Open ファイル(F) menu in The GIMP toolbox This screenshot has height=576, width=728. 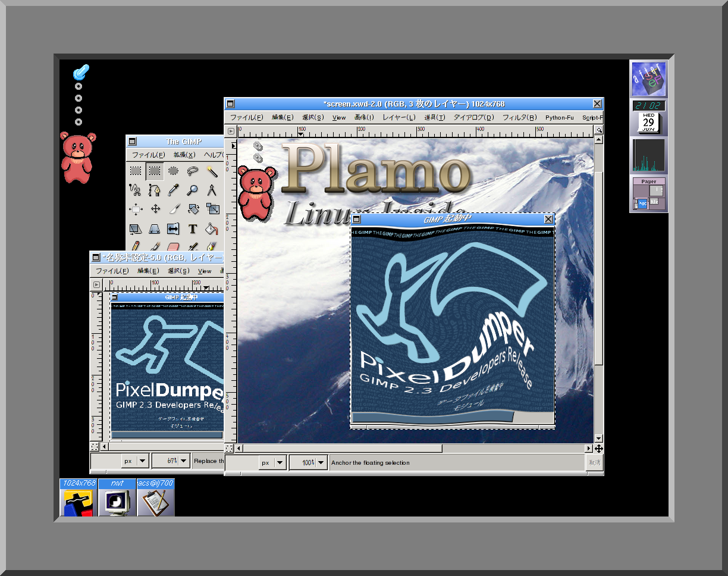pyautogui.click(x=149, y=155)
